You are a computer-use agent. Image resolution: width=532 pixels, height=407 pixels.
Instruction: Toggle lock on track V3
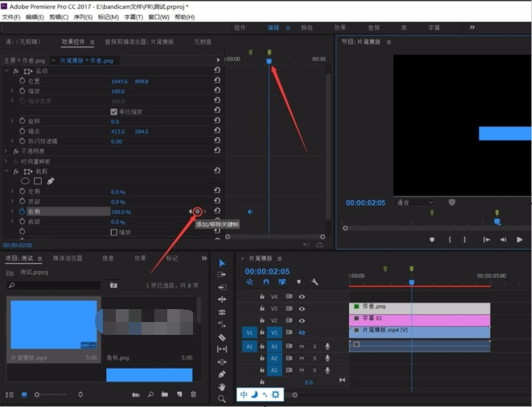262,308
